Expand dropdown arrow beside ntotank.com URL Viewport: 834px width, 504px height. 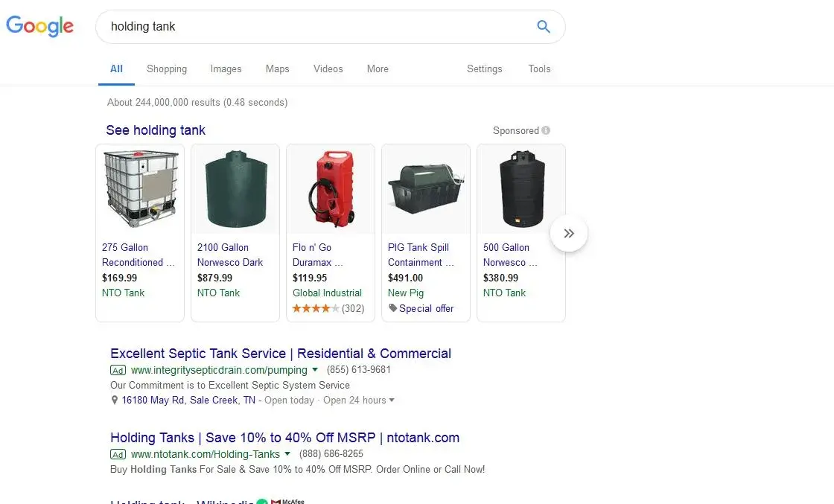pyautogui.click(x=287, y=453)
